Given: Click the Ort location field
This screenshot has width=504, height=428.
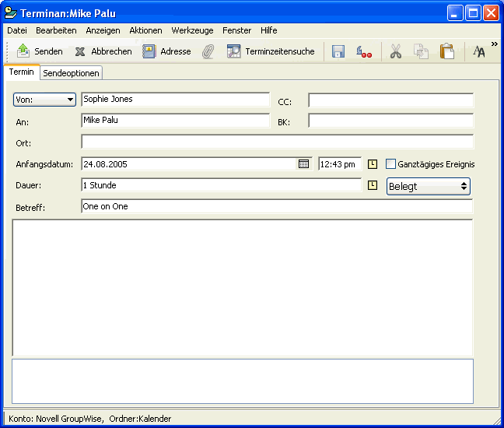Looking at the screenshot, I should click(x=278, y=142).
